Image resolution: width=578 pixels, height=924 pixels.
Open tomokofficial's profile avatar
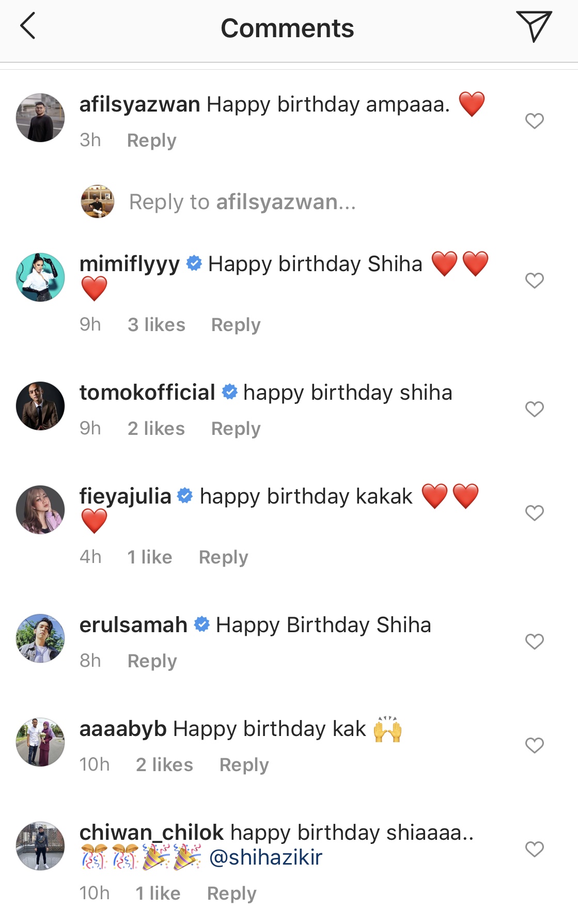click(x=40, y=406)
